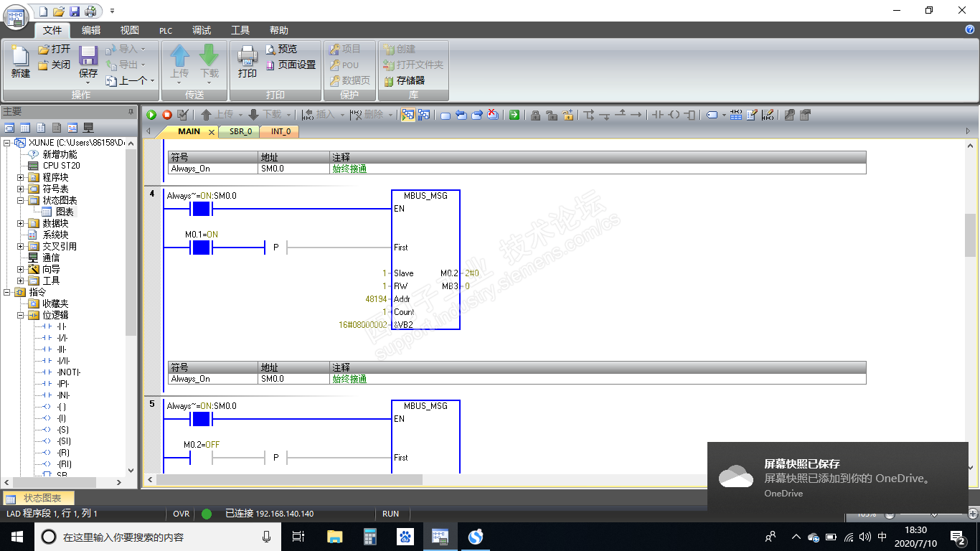Click the pause program status icon
This screenshot has height=551, width=980.
pos(424,115)
